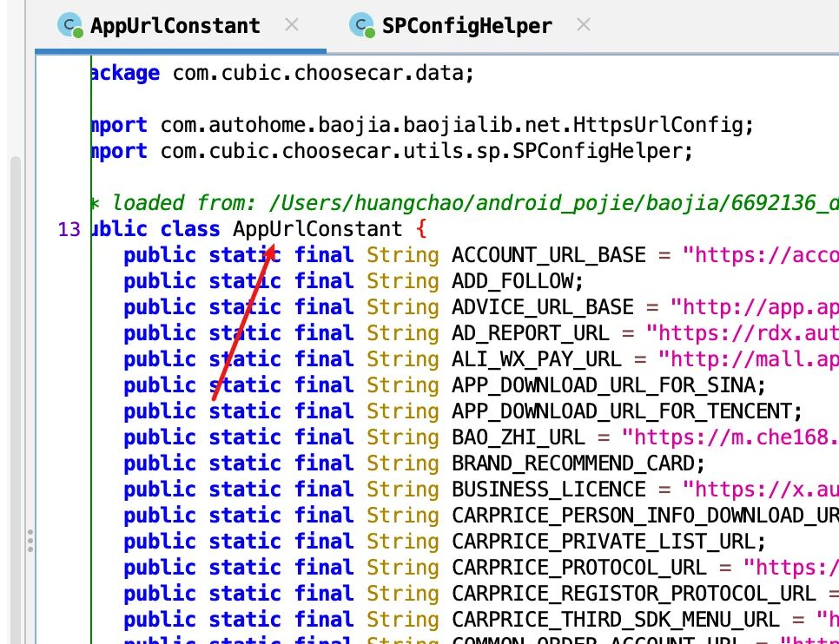Click the SPConfigHelper import line
The width and height of the screenshot is (839, 644).
click(393, 151)
